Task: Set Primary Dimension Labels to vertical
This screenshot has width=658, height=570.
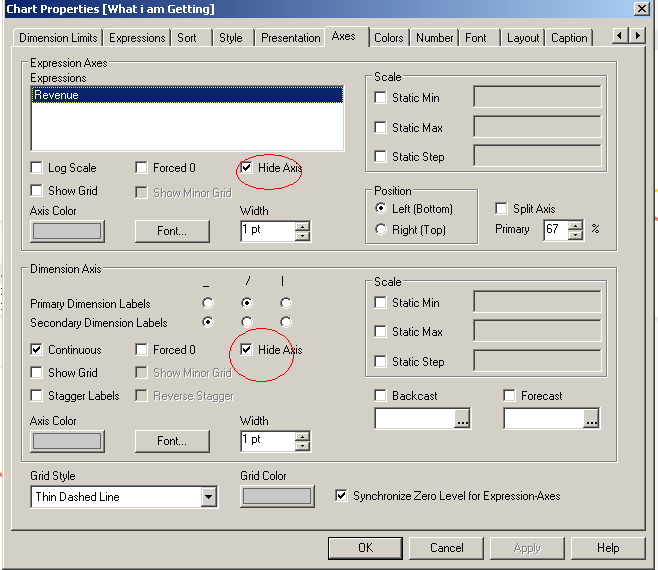Action: (x=286, y=303)
